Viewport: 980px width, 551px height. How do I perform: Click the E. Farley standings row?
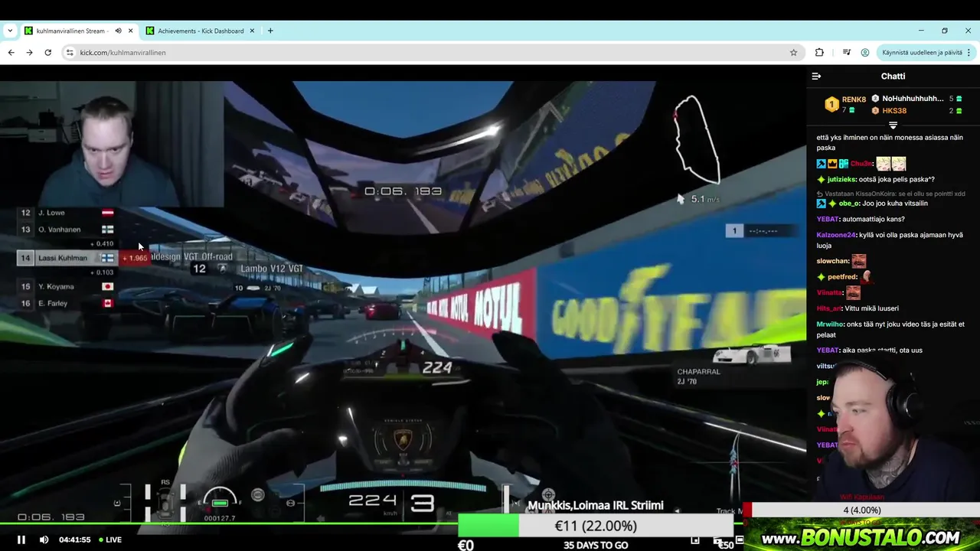coord(68,304)
